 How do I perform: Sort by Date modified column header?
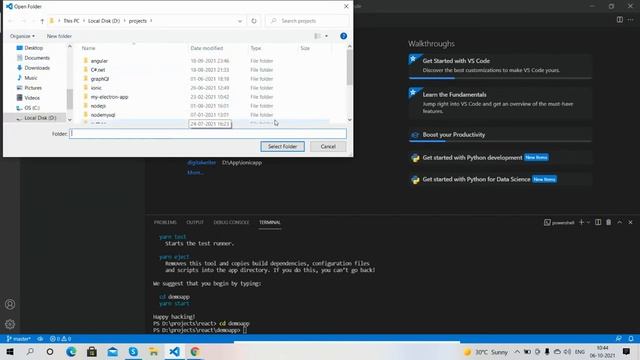pos(207,48)
